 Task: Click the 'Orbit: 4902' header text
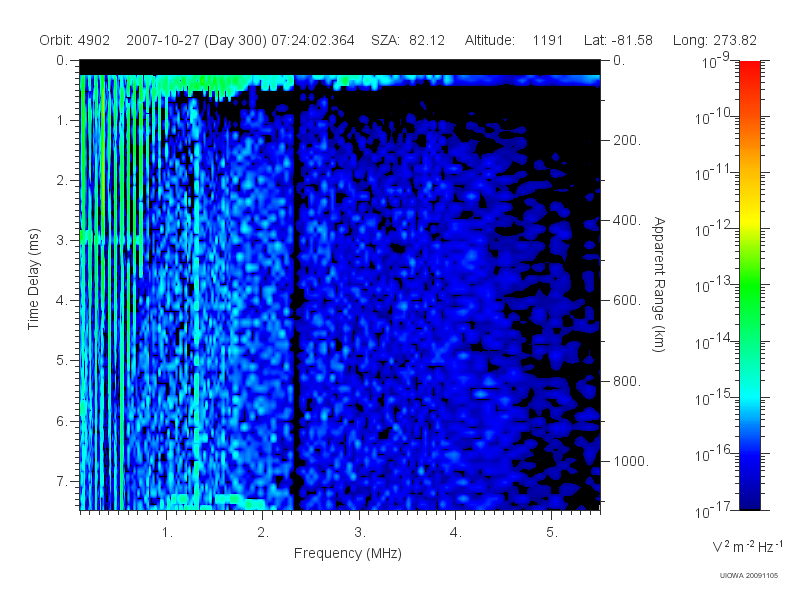pyautogui.click(x=74, y=40)
